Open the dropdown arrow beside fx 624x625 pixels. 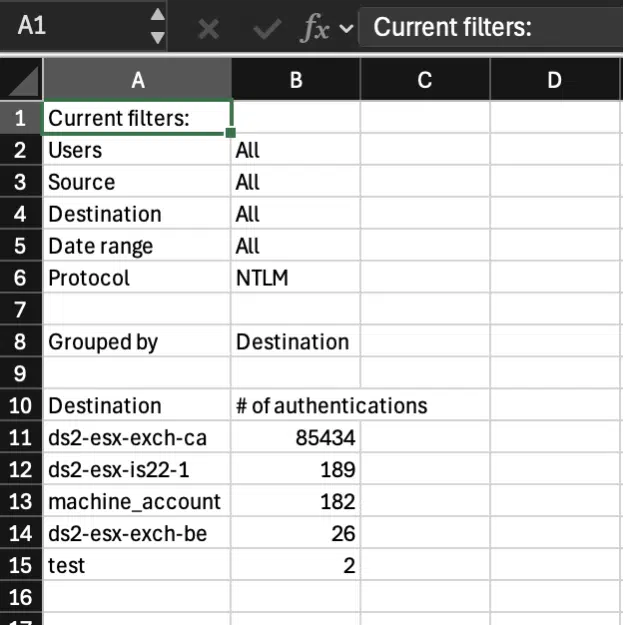point(346,28)
